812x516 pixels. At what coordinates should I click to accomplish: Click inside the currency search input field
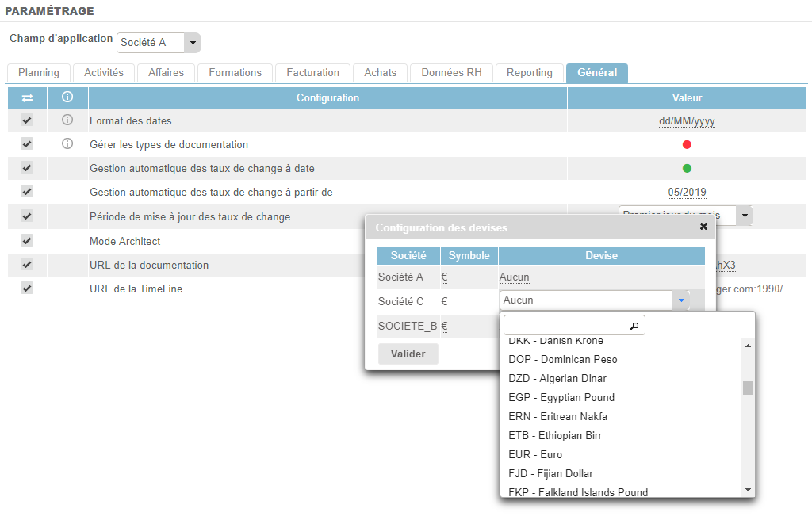tap(567, 325)
